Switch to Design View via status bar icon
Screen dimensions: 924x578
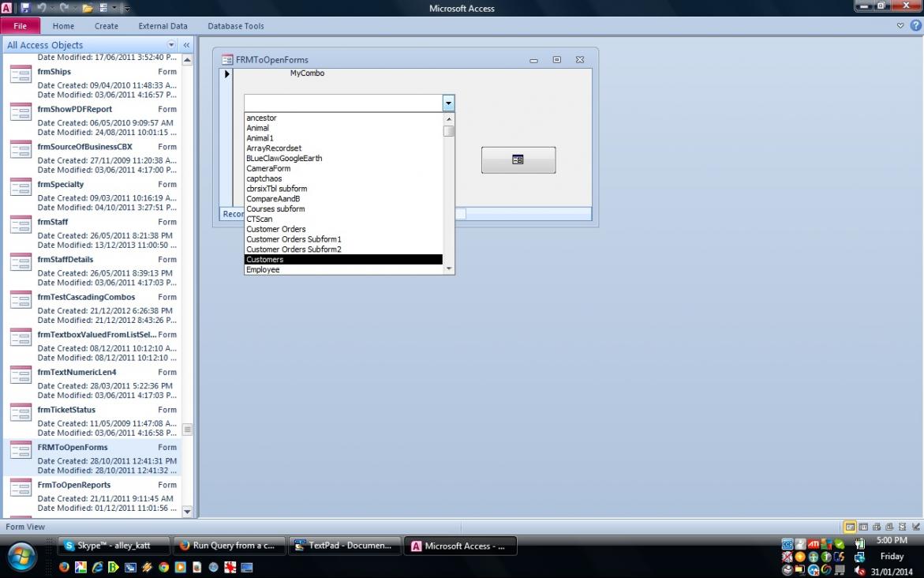tap(916, 527)
